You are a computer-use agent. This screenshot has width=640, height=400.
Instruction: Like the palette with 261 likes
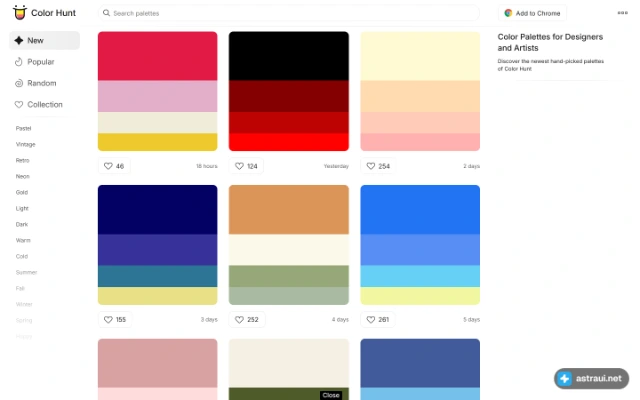tap(378, 320)
